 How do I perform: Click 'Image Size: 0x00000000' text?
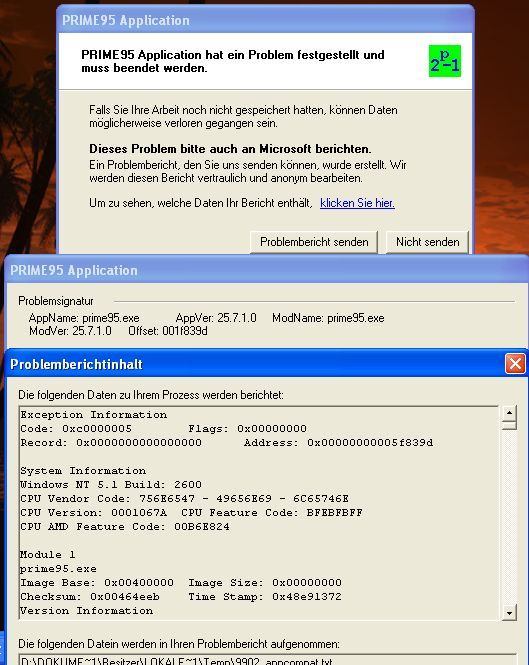click(x=265, y=583)
